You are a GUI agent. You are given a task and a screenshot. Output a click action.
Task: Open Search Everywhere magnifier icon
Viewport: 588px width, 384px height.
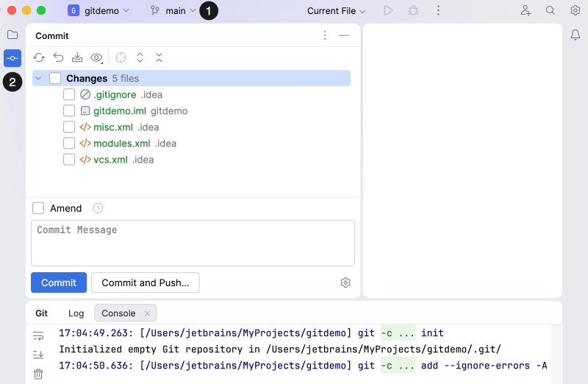tap(550, 10)
